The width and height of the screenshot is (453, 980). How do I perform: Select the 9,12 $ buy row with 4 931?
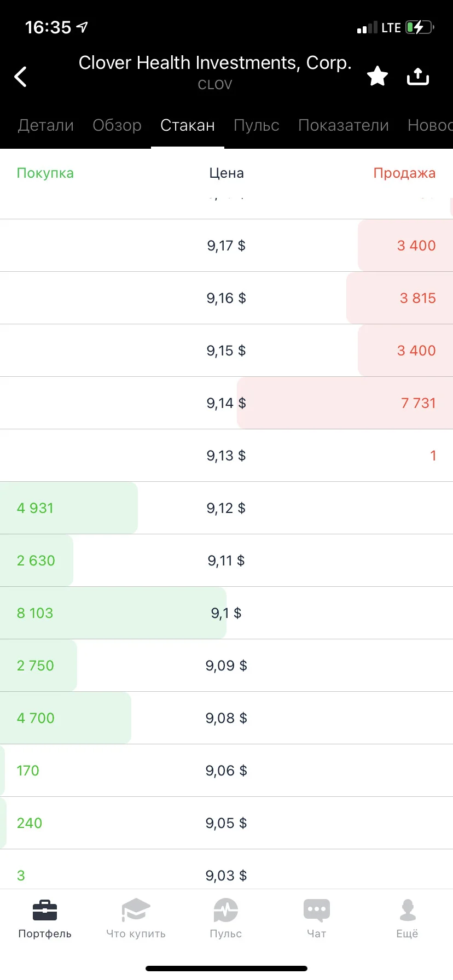(226, 508)
